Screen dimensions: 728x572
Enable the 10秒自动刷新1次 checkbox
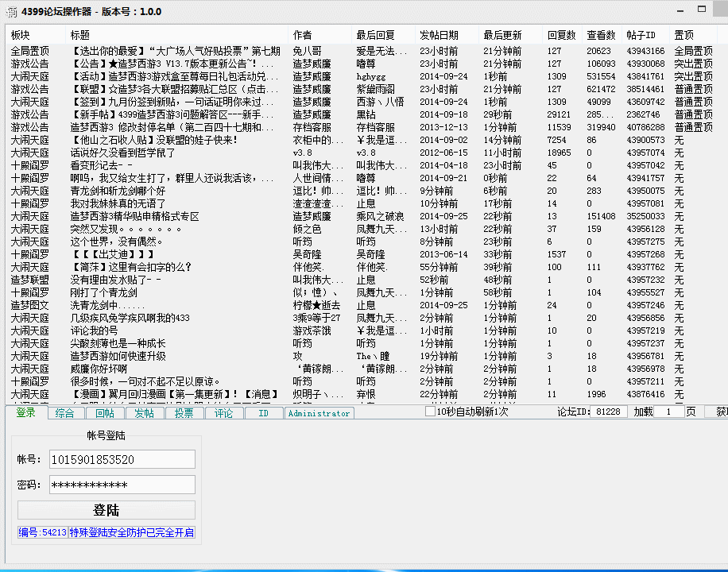(x=431, y=412)
